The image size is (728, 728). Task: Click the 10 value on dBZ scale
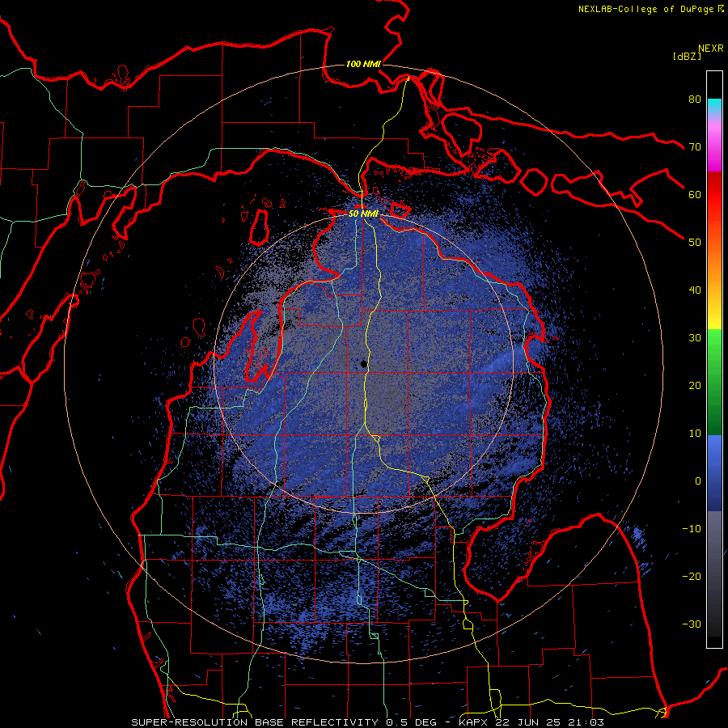pos(695,434)
